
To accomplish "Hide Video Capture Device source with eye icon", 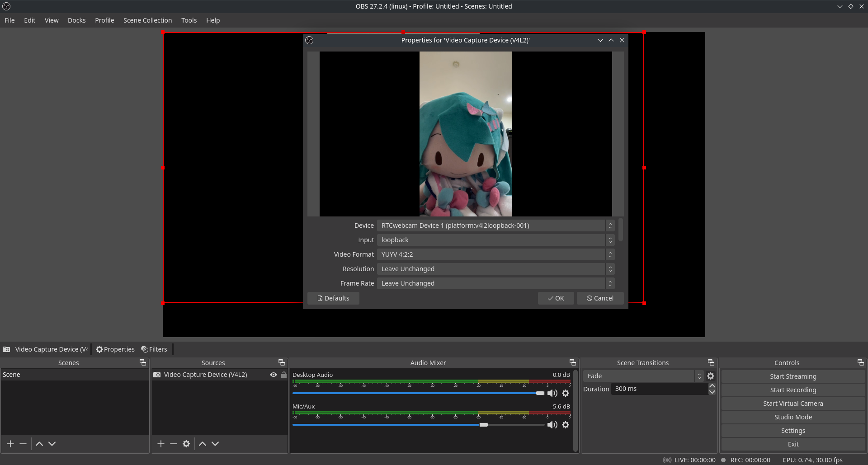I will tap(274, 375).
